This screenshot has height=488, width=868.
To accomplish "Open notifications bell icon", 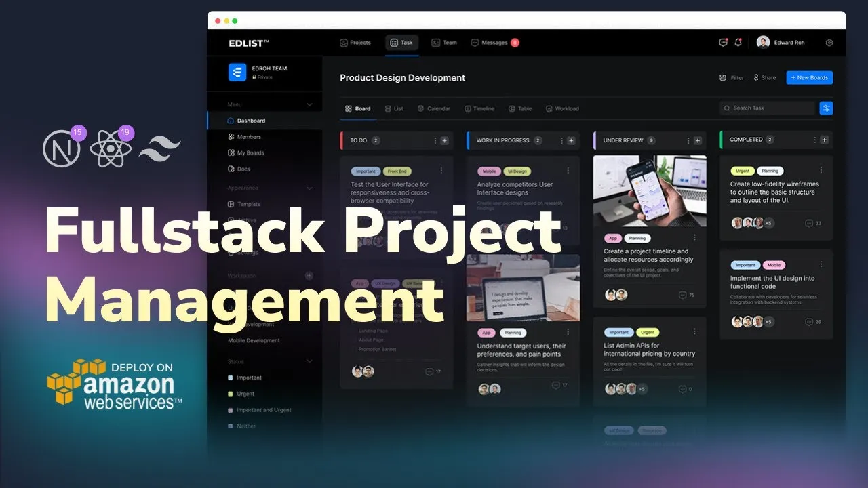I will click(738, 43).
